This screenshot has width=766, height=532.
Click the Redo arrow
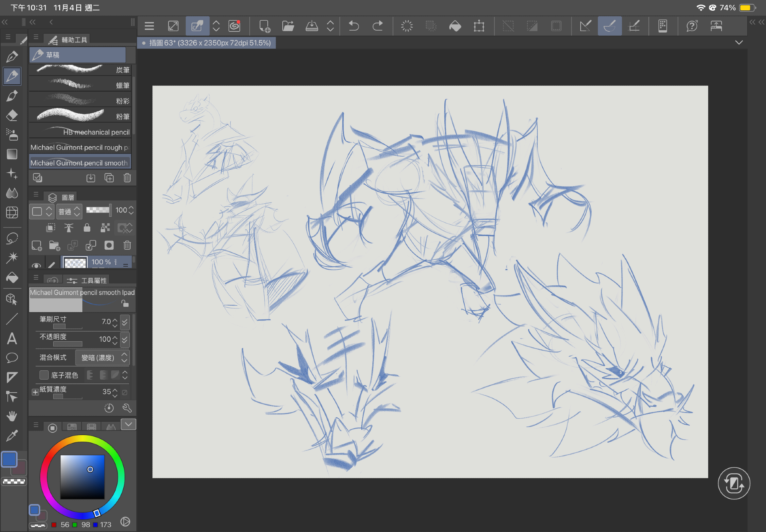(378, 26)
